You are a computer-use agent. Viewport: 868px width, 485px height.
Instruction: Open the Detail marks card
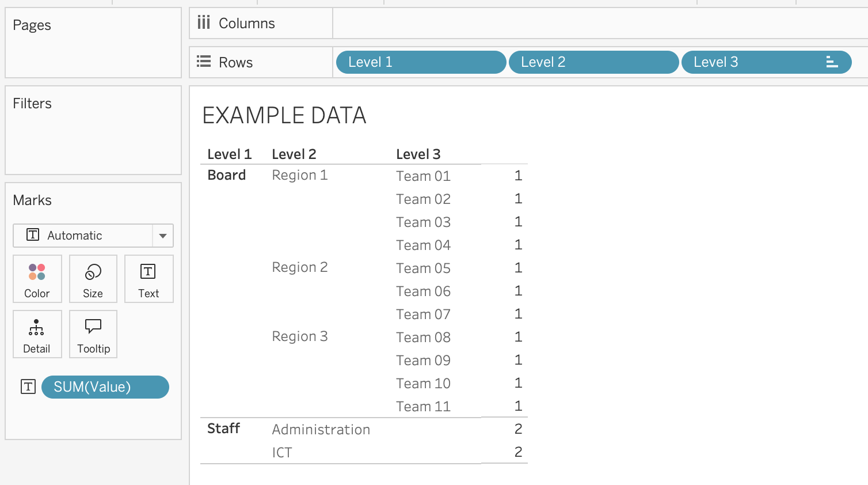[x=36, y=334]
